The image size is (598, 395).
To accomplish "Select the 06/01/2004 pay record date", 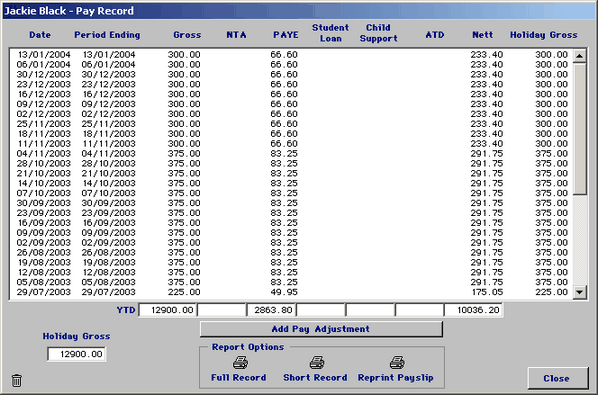I will [x=44, y=64].
